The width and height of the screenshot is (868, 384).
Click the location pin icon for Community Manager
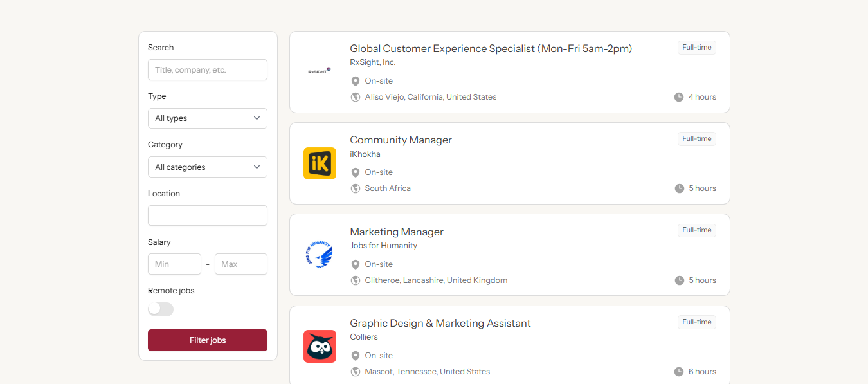(356, 172)
